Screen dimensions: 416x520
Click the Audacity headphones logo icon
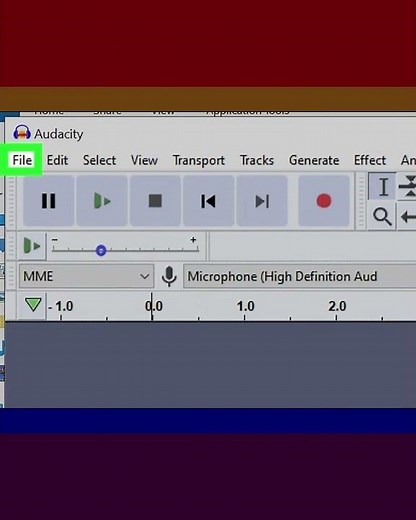point(22,133)
